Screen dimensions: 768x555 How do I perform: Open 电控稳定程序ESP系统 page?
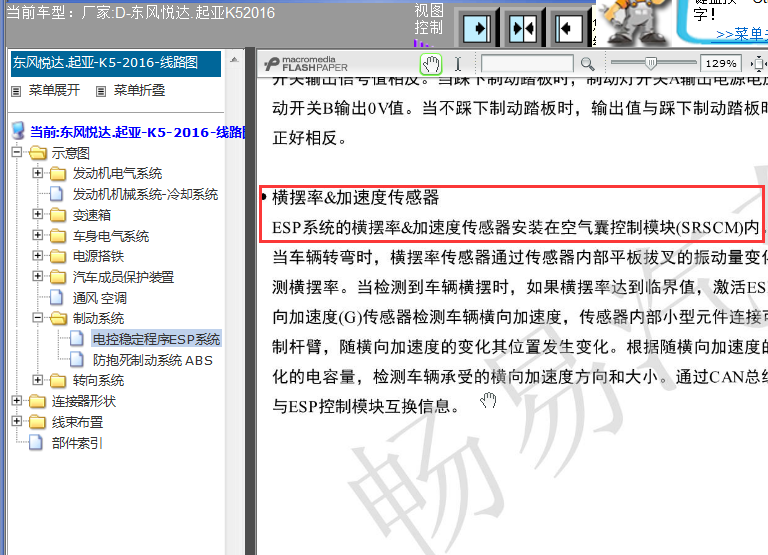click(x=156, y=339)
